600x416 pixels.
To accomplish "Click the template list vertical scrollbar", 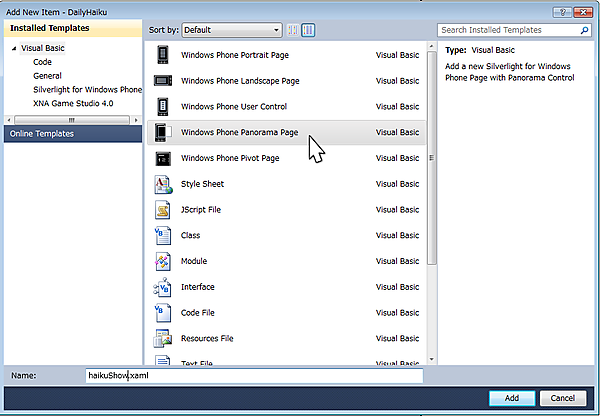I will click(x=432, y=150).
